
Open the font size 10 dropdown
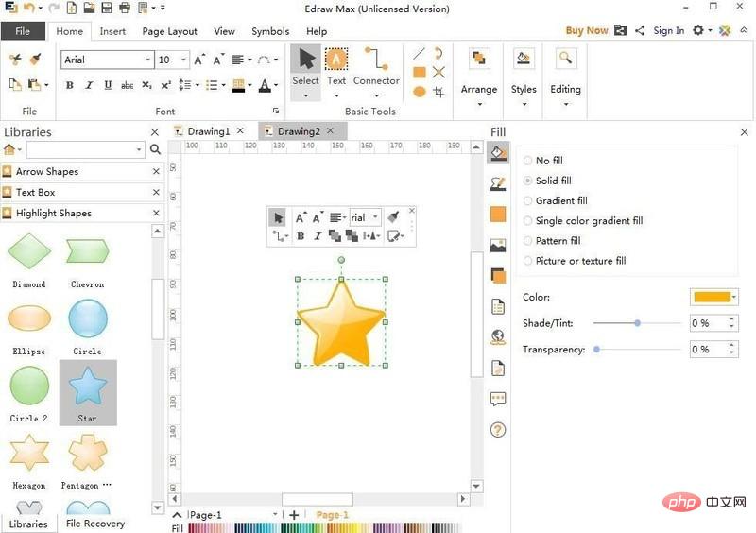(x=183, y=60)
